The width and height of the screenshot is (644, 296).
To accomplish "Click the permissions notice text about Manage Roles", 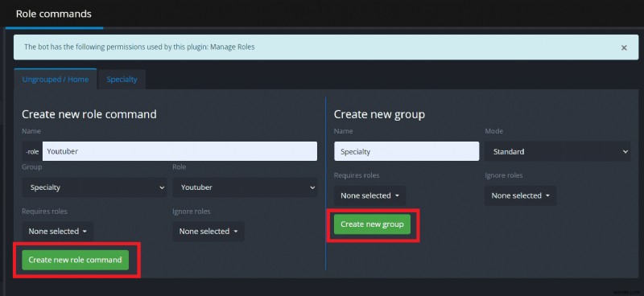I will [x=139, y=47].
